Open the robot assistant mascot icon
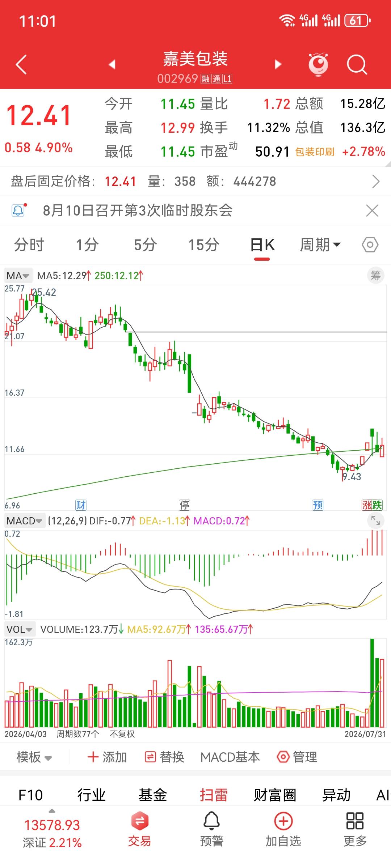The width and height of the screenshot is (391, 868). pyautogui.click(x=318, y=64)
